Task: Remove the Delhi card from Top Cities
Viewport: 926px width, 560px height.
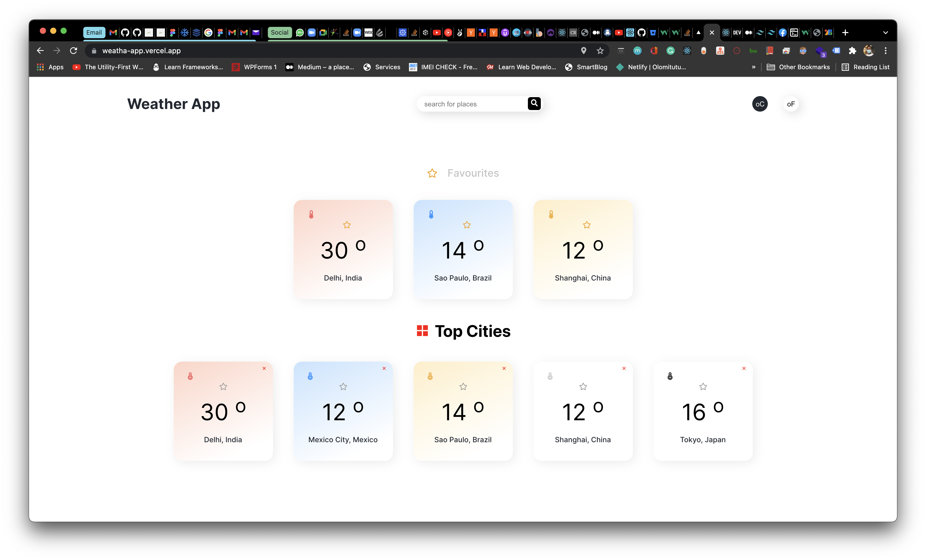Action: pos(264,368)
